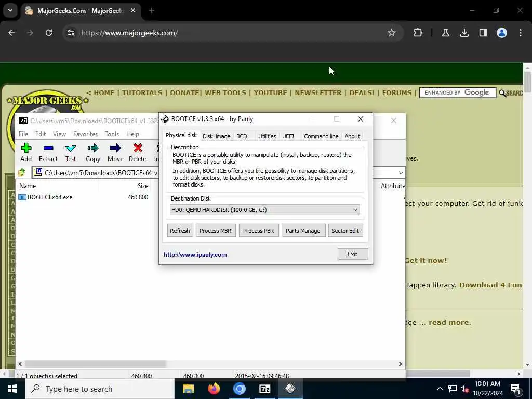Click the Delete icon in 7-Zip toolbar
The height and width of the screenshot is (399, 532).
coord(137,152)
